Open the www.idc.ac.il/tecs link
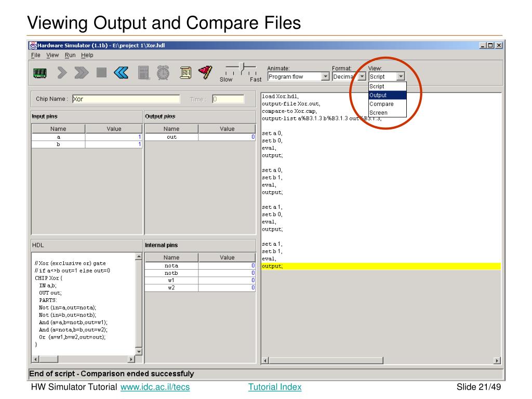 click(155, 387)
